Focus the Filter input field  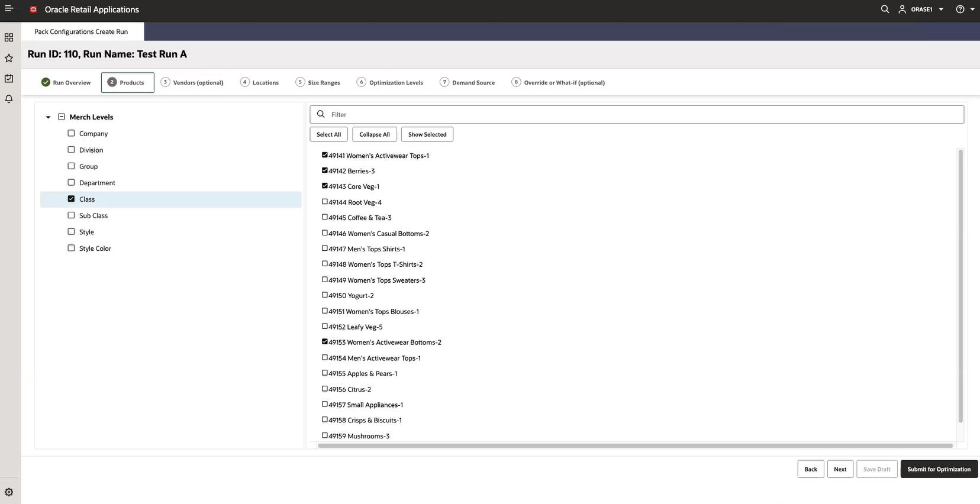pyautogui.click(x=637, y=114)
